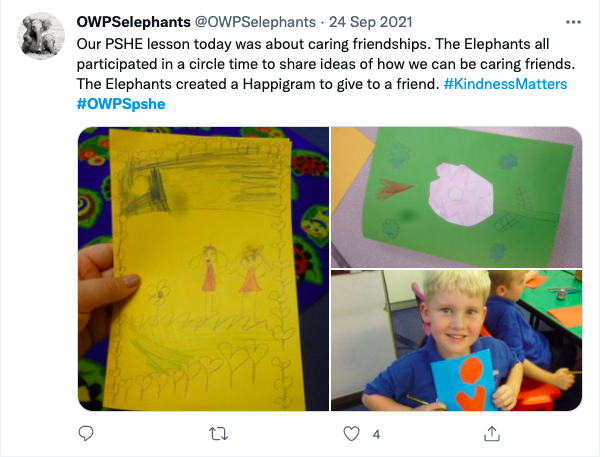Open the photo of the smiling blond boy
The width and height of the screenshot is (605, 457).
(x=456, y=340)
